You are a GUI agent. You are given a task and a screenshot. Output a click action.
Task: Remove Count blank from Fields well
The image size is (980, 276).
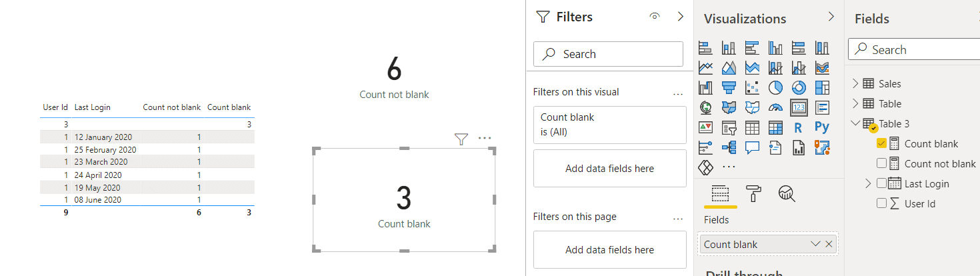point(829,244)
